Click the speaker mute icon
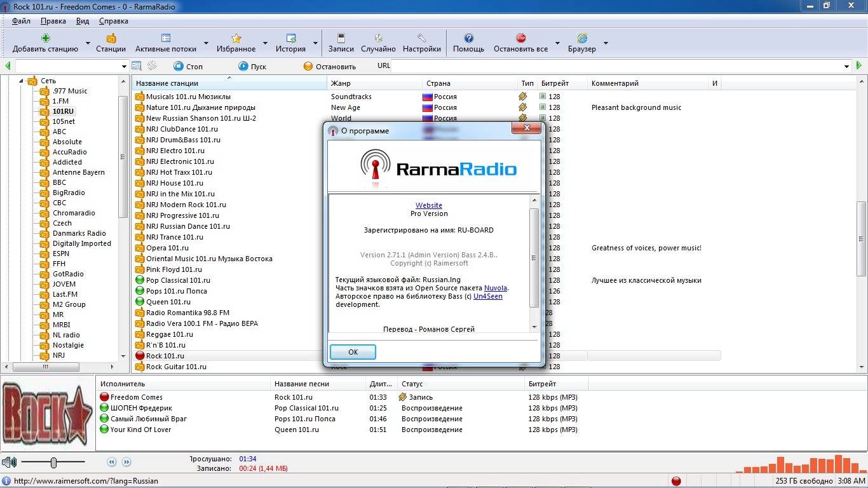This screenshot has height=488, width=868. click(x=10, y=463)
